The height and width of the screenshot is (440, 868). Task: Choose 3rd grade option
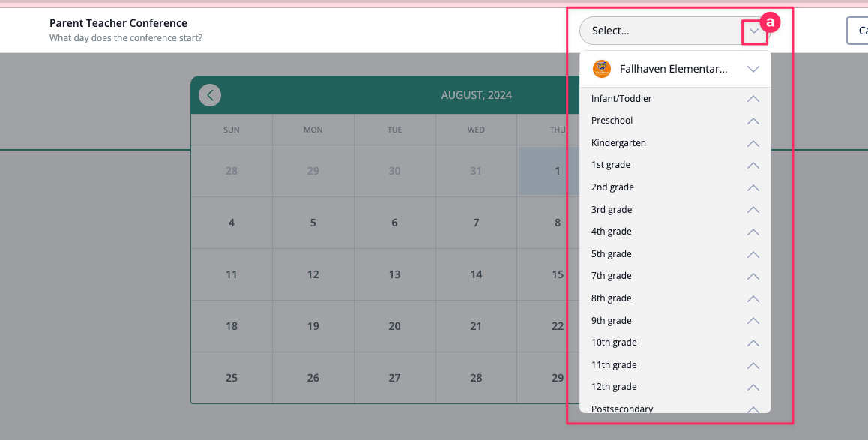pos(612,209)
